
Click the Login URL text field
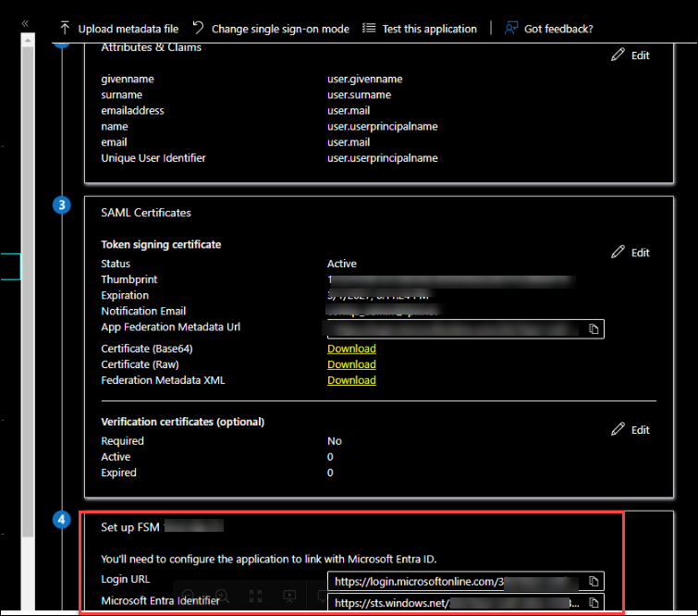point(455,581)
